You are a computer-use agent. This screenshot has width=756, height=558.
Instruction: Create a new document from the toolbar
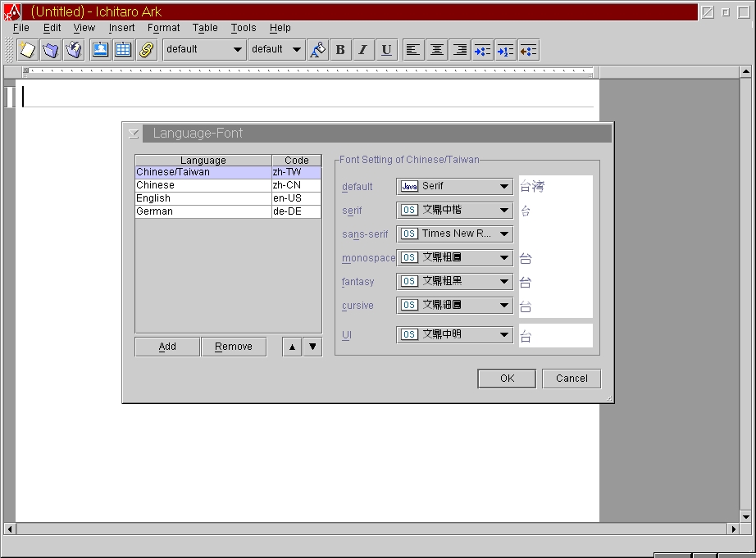[x=28, y=50]
